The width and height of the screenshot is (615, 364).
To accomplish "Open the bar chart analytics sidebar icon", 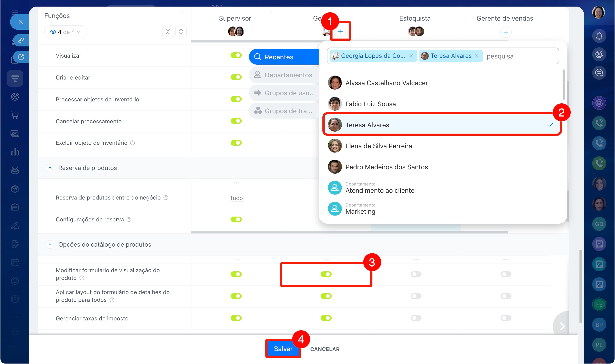I will 15,152.
